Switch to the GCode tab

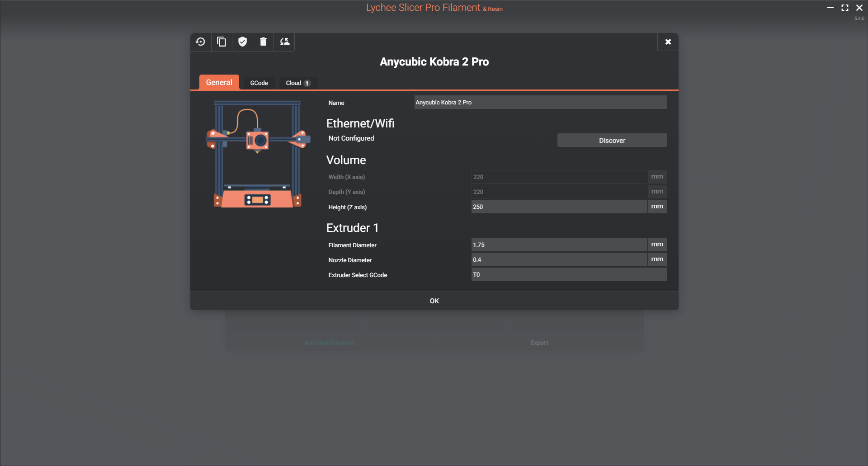pos(259,83)
